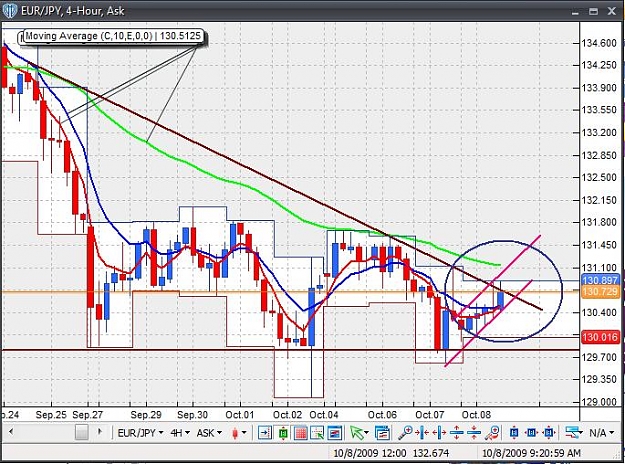This screenshot has width=625, height=464.
Task: Maximize the chart window
Action: pos(594,12)
